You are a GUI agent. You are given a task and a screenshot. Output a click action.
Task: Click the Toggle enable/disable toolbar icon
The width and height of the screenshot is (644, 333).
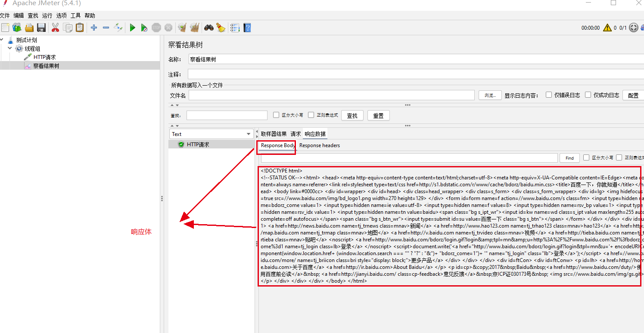pos(118,28)
